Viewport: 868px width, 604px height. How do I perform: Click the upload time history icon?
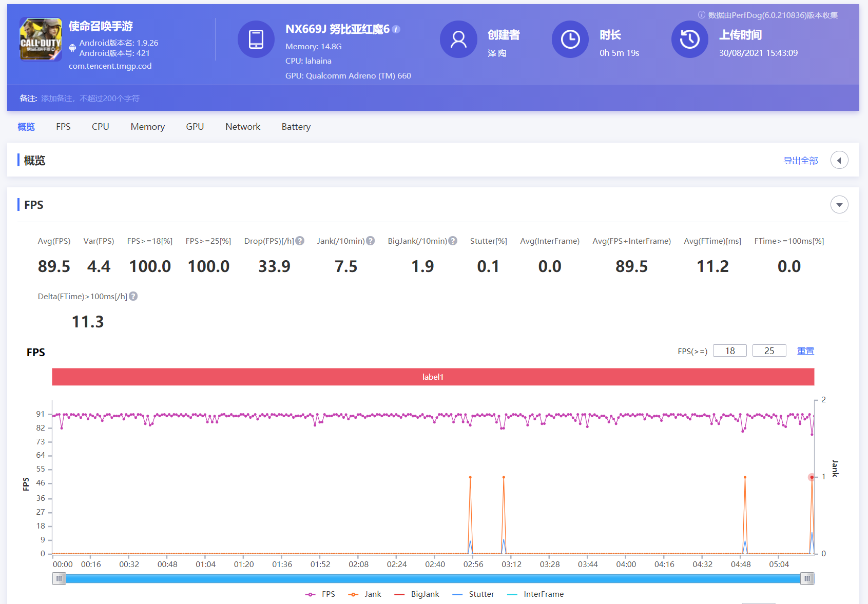pos(690,39)
